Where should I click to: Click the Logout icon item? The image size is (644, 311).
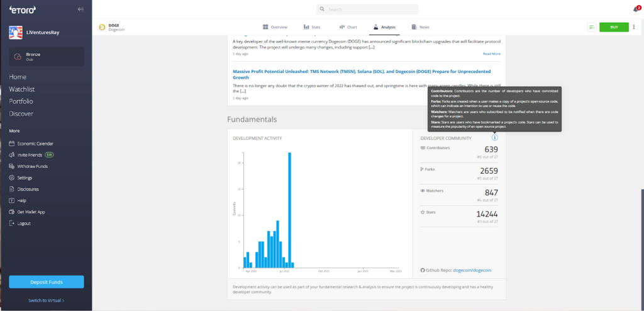pos(19,223)
